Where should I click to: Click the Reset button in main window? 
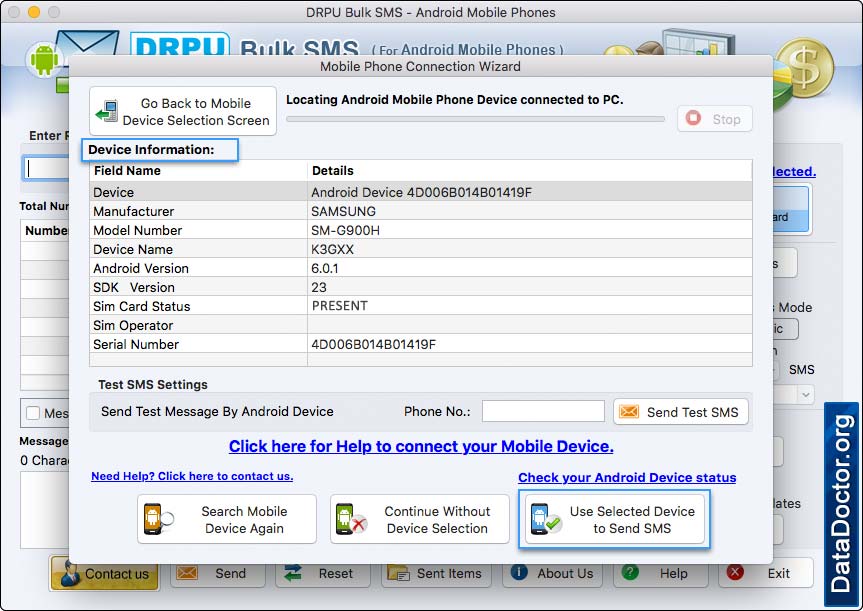[323, 574]
